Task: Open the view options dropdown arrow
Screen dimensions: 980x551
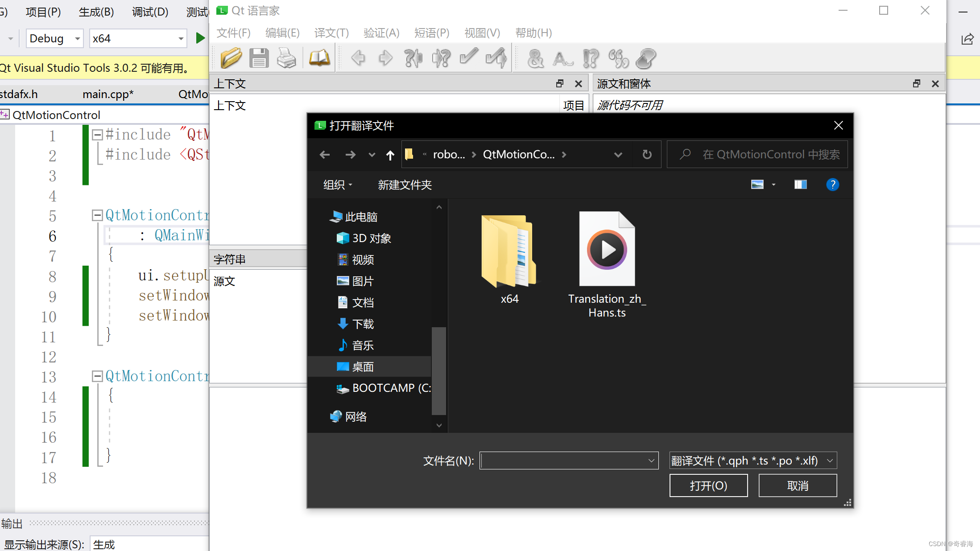Action: (x=773, y=185)
